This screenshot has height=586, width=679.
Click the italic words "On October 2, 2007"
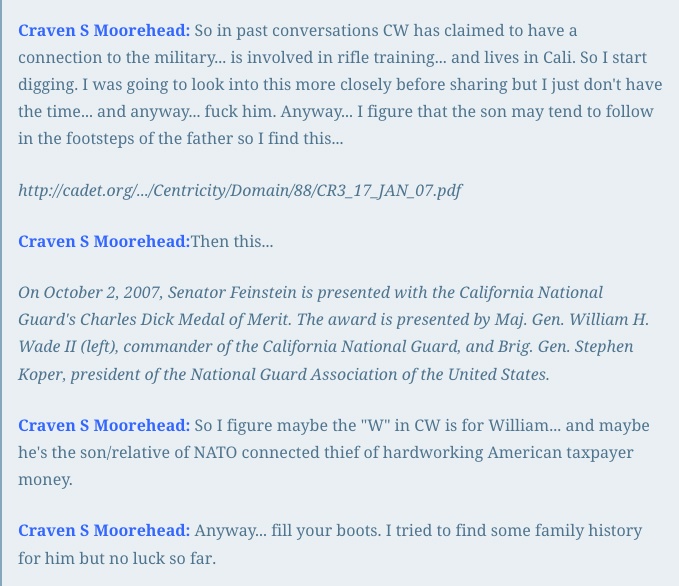pyautogui.click(x=91, y=292)
